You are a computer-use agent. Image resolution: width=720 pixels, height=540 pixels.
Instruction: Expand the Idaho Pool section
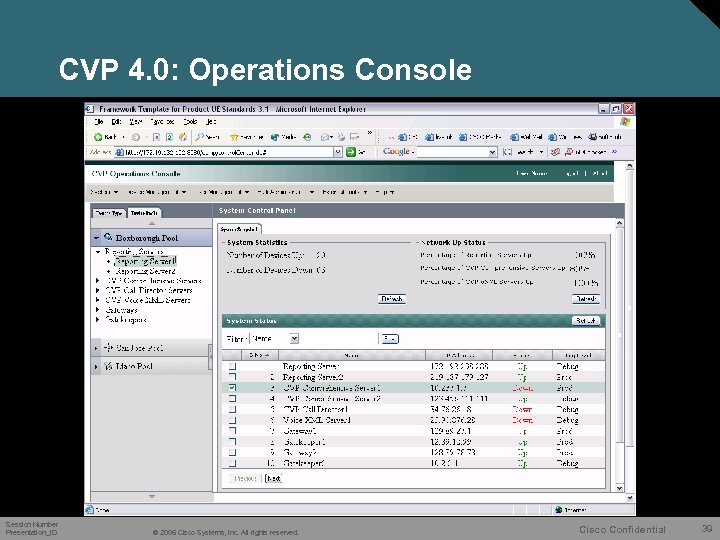(96, 366)
